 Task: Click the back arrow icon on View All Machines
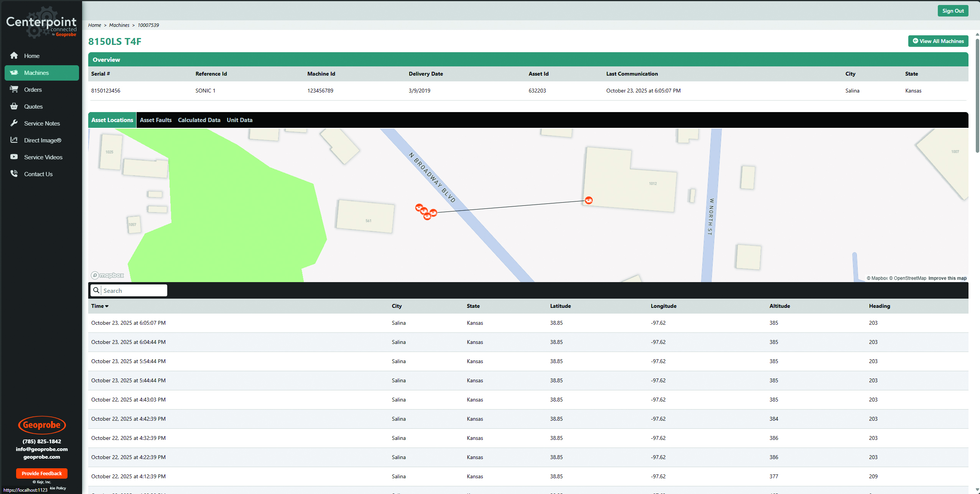[x=915, y=41]
